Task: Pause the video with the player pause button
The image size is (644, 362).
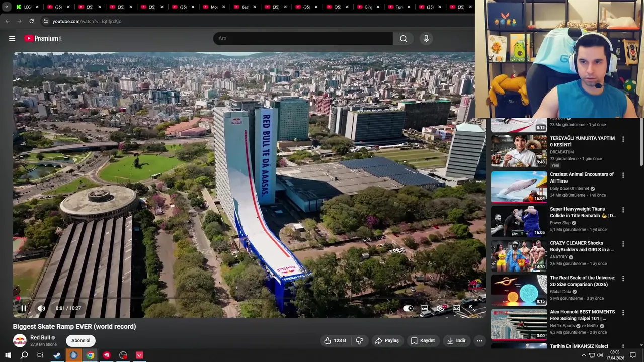Action: (x=24, y=308)
